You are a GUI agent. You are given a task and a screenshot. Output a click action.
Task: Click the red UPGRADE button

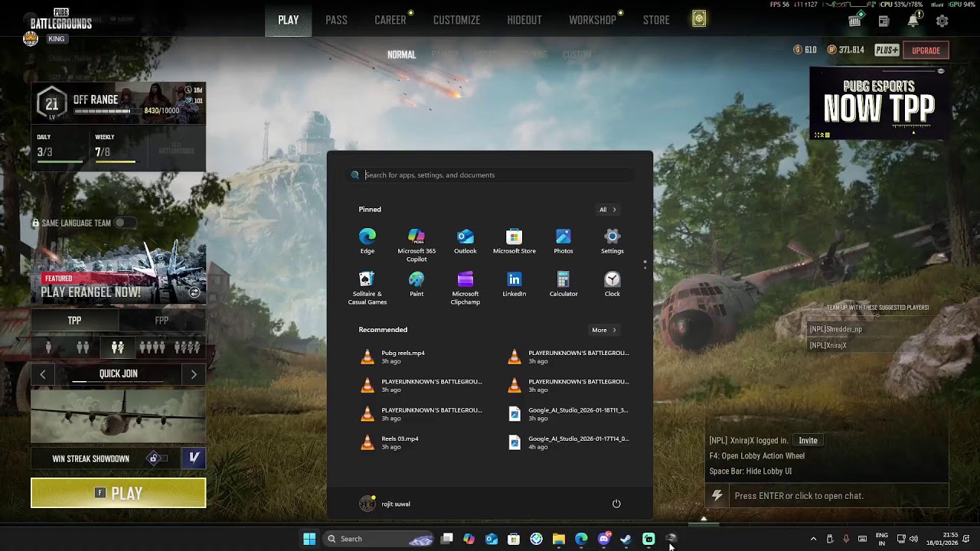coord(926,51)
